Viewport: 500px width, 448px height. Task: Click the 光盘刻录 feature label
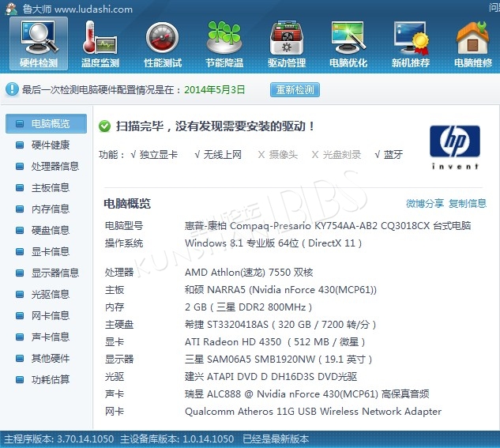coord(342,155)
